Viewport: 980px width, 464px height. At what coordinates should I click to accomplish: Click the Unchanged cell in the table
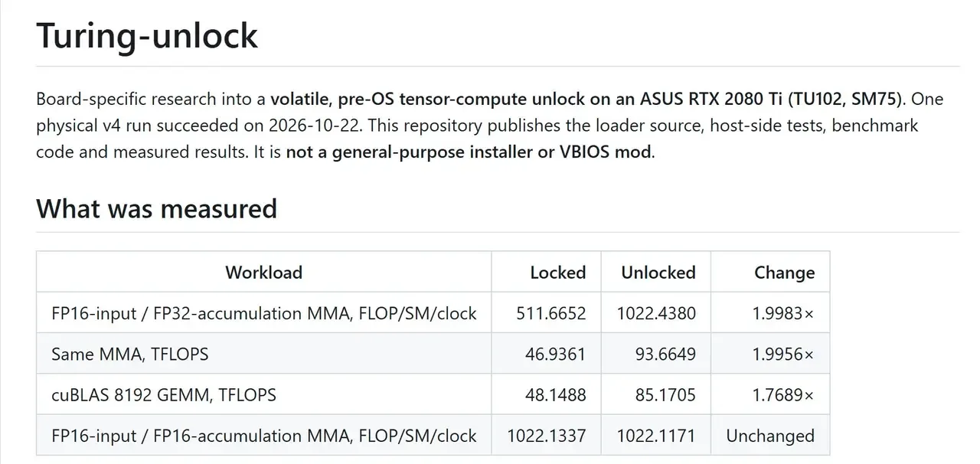pyautogui.click(x=770, y=436)
